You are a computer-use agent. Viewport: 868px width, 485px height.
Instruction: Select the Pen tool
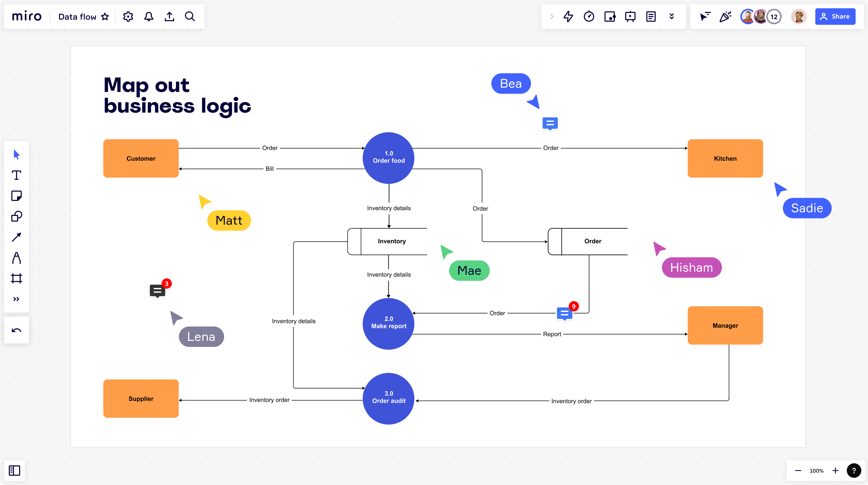[x=16, y=258]
